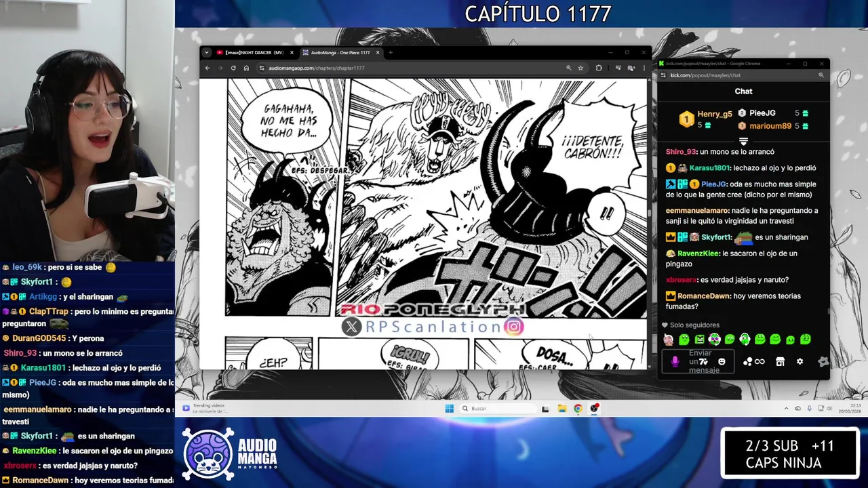Open the Windows Start button
This screenshot has height=488, width=868.
click(449, 408)
